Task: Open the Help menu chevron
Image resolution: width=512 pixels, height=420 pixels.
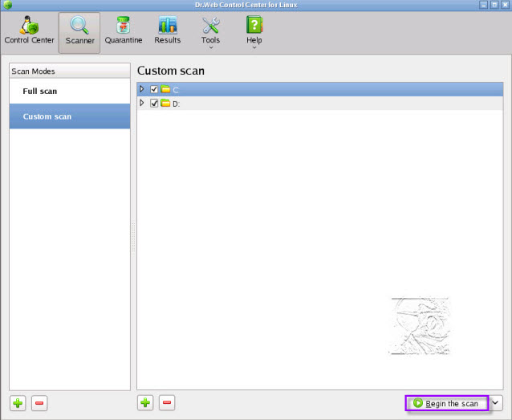Action: [254, 47]
